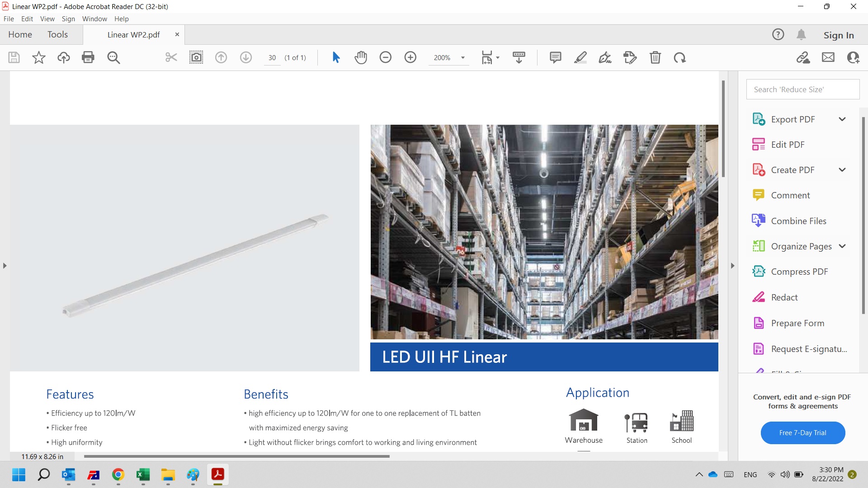Start the Free 7-Day Trial
The height and width of the screenshot is (488, 868).
coord(802,432)
